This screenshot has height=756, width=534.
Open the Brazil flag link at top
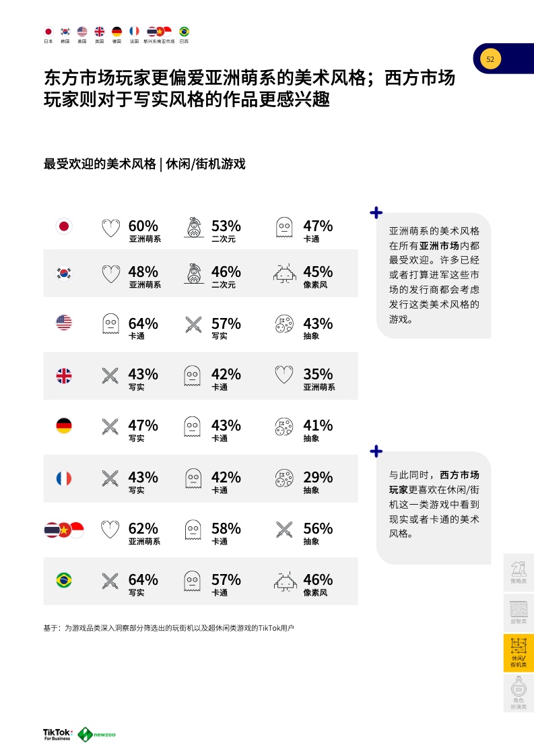pyautogui.click(x=184, y=32)
